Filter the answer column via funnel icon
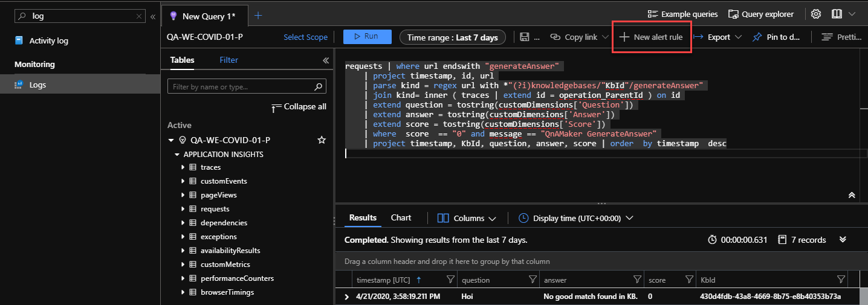Screen dimensions: 868x305 pos(637,280)
